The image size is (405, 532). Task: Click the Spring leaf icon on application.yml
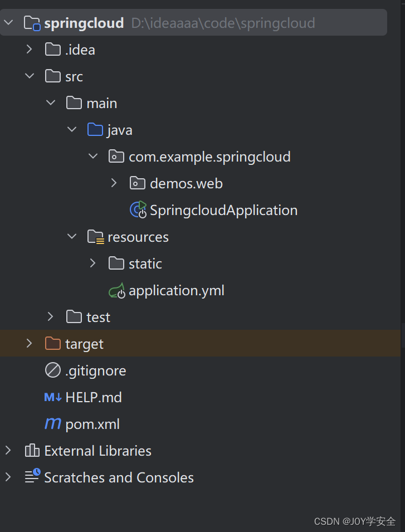click(x=116, y=290)
